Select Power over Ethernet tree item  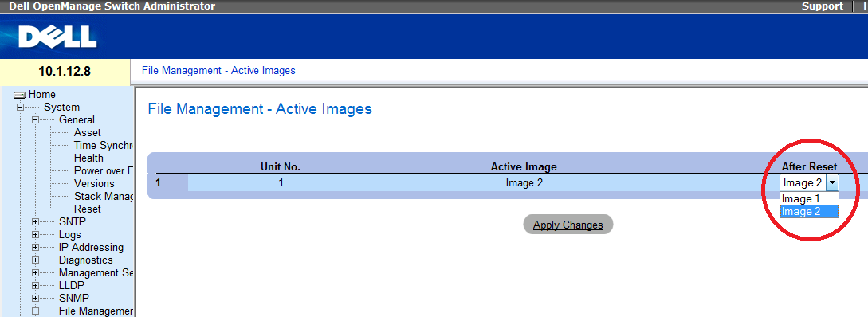(x=104, y=171)
